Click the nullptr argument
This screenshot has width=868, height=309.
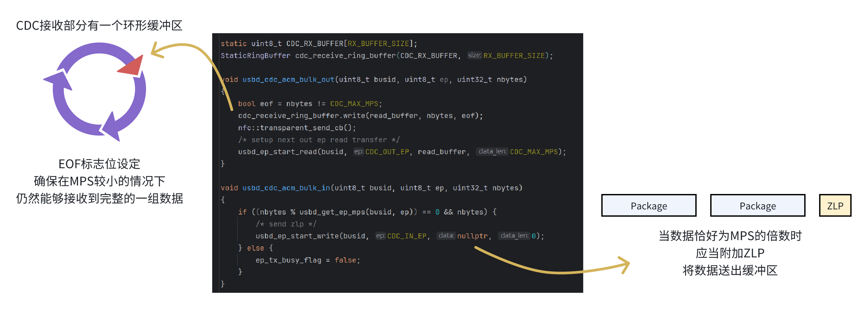[472, 236]
